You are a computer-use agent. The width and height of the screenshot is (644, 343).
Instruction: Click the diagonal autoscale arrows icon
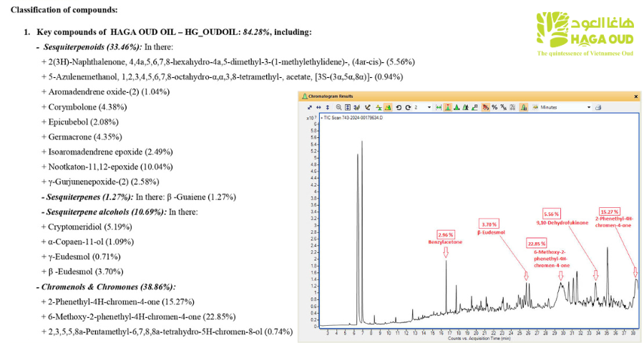pyautogui.click(x=310, y=107)
